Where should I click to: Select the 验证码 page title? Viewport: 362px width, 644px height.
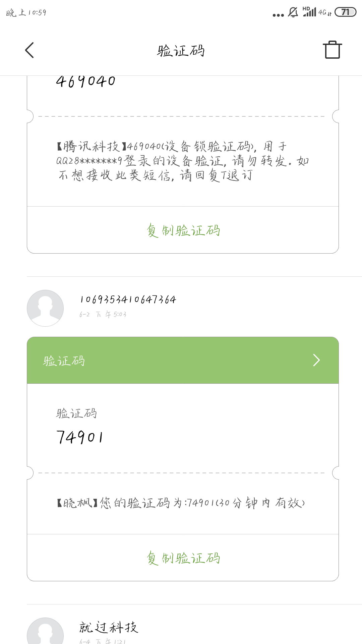pos(181,51)
